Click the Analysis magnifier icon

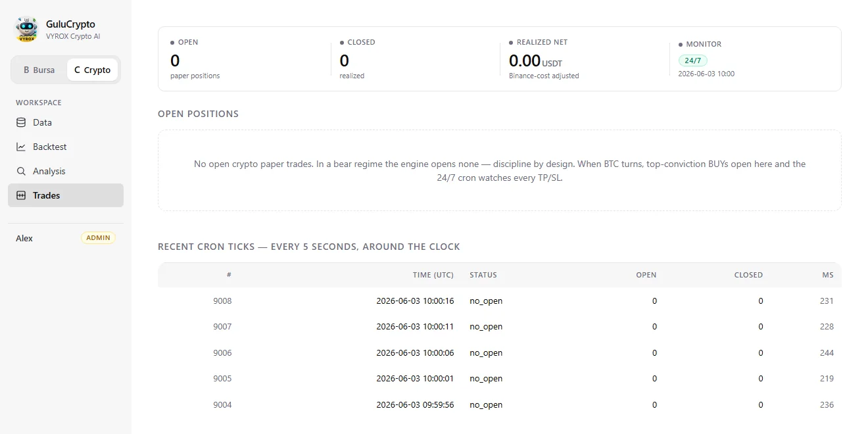click(x=21, y=171)
